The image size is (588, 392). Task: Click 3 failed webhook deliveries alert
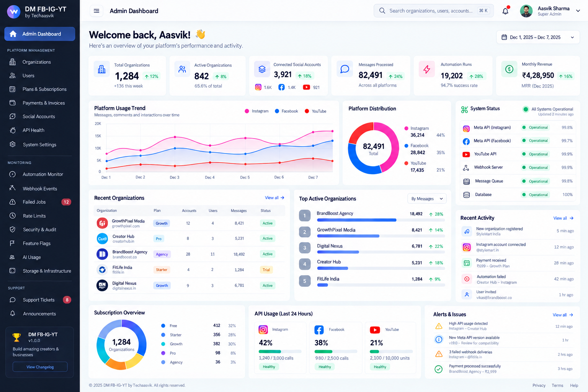(503, 354)
